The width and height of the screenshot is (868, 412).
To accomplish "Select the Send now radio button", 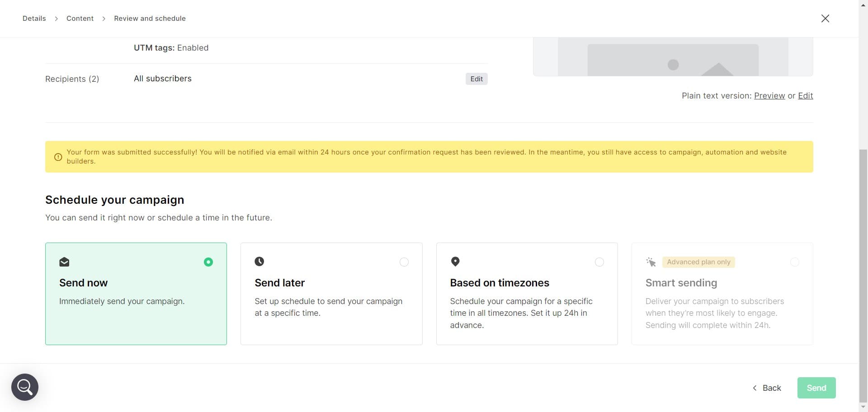I will pos(208,262).
